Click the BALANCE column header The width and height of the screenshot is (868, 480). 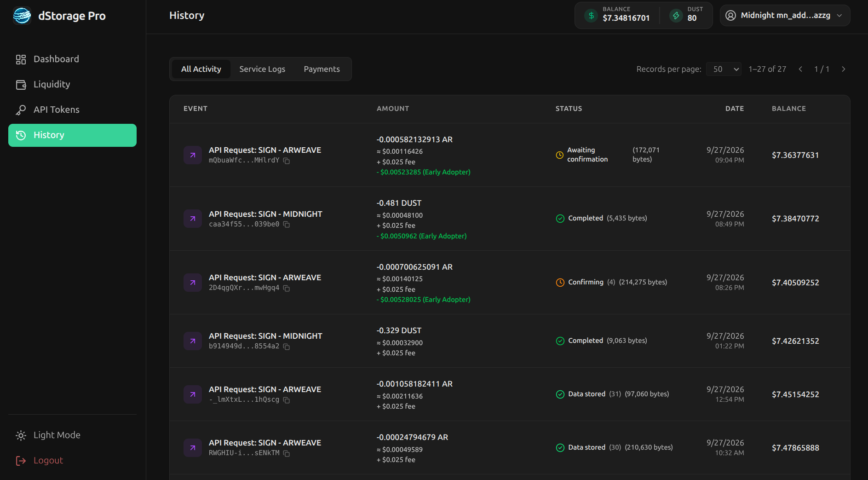pos(789,109)
